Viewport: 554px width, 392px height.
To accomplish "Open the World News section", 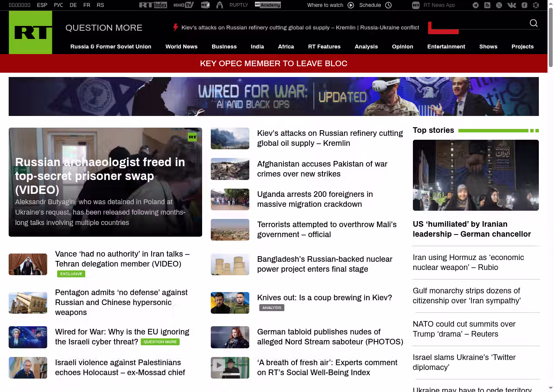I will tap(181, 47).
